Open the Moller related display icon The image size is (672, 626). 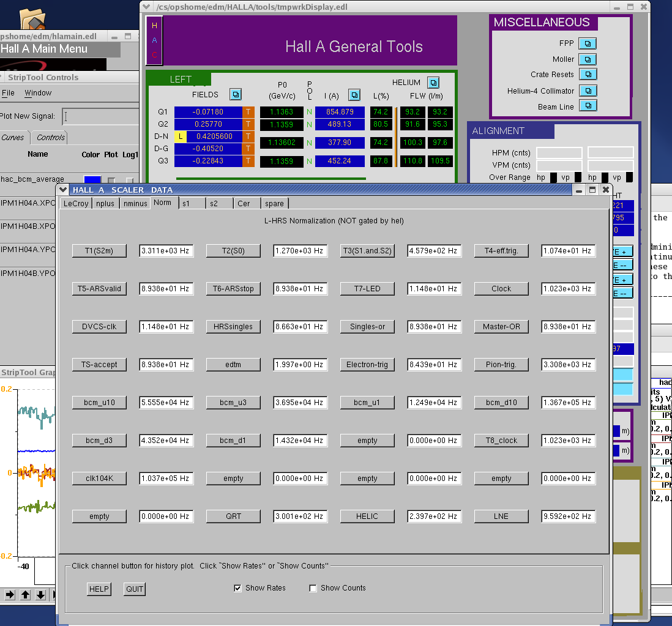(588, 59)
